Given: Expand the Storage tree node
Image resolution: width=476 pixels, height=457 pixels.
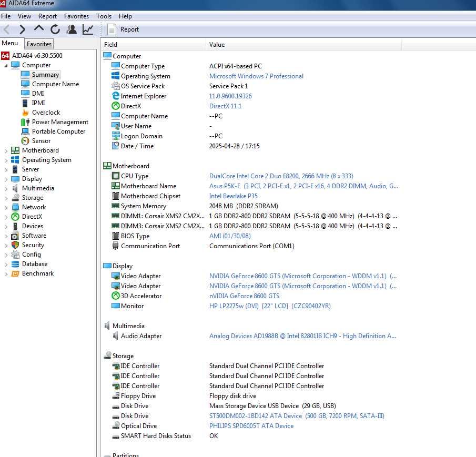Looking at the screenshot, I should (x=6, y=198).
